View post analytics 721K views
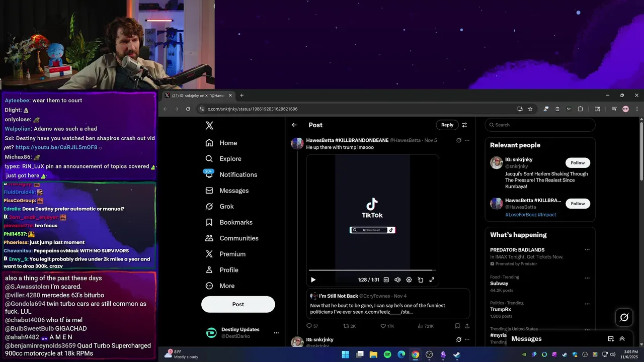This screenshot has width=644, height=362. click(426, 326)
